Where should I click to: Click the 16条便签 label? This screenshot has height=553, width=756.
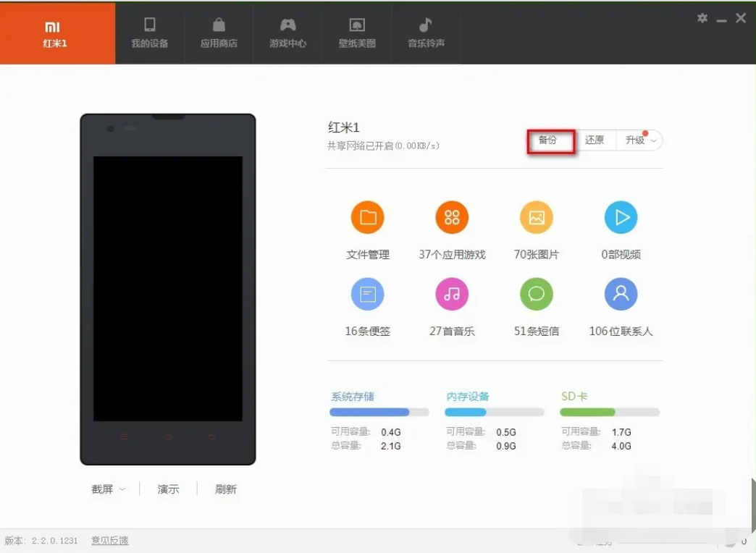[367, 332]
